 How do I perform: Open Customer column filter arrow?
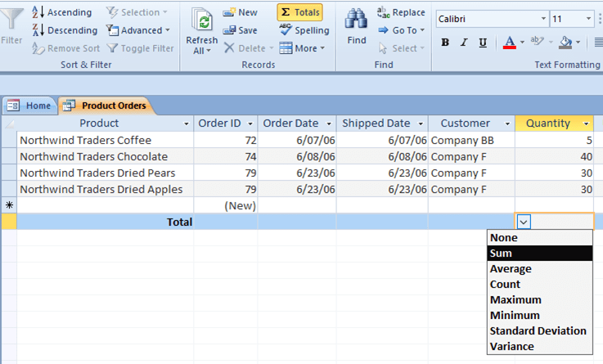507,124
